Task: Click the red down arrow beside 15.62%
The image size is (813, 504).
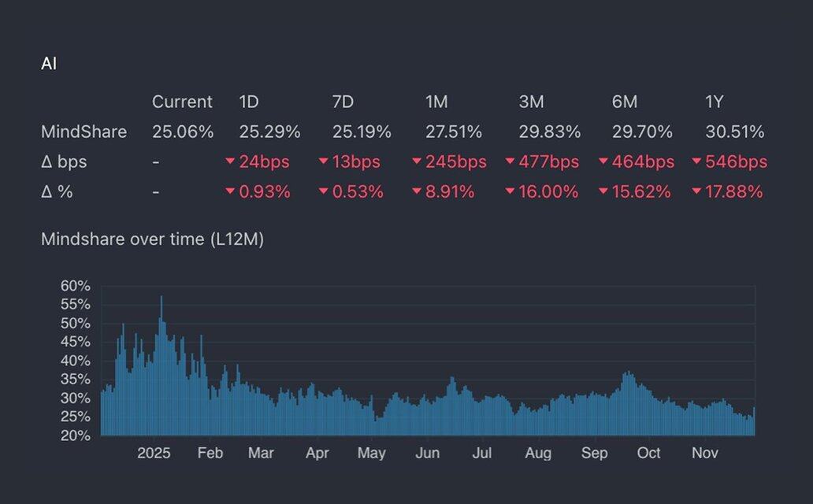Action: pyautogui.click(x=603, y=191)
